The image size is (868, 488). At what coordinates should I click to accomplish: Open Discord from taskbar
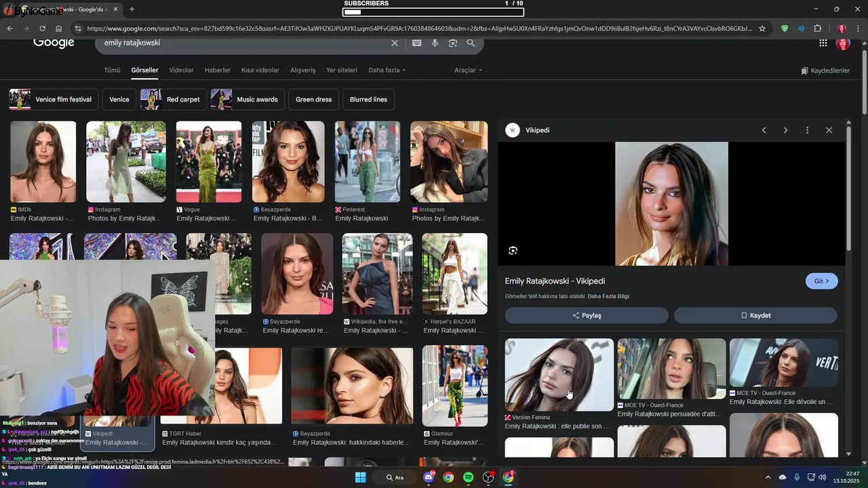click(429, 477)
